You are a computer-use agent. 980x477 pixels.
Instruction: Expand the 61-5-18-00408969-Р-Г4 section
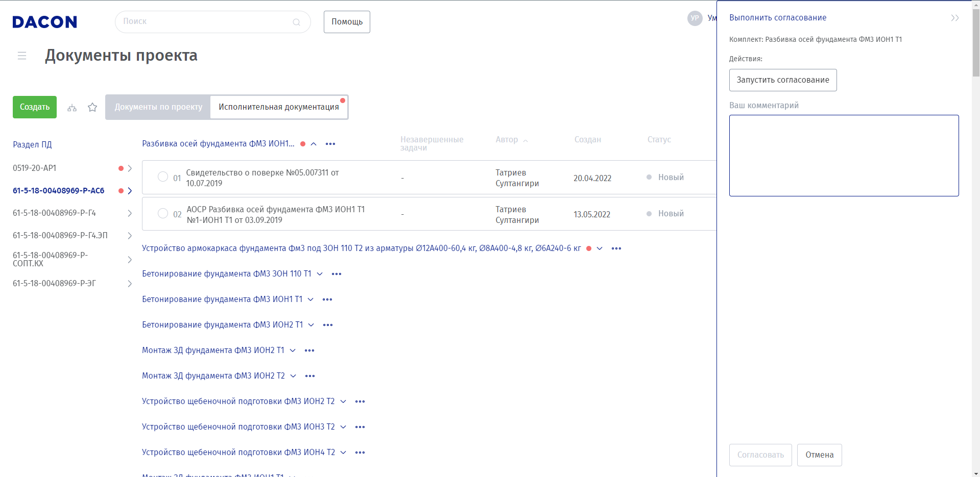coord(130,213)
